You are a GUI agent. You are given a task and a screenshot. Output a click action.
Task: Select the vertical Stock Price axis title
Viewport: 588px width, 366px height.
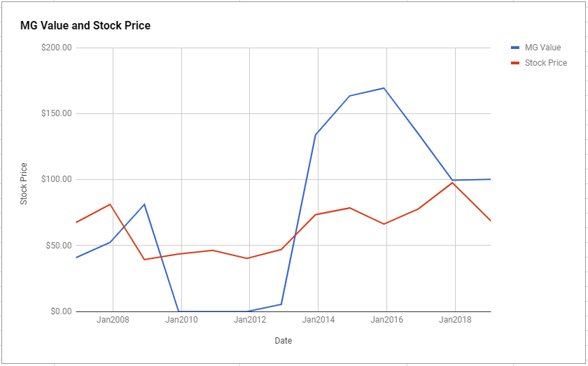(24, 184)
